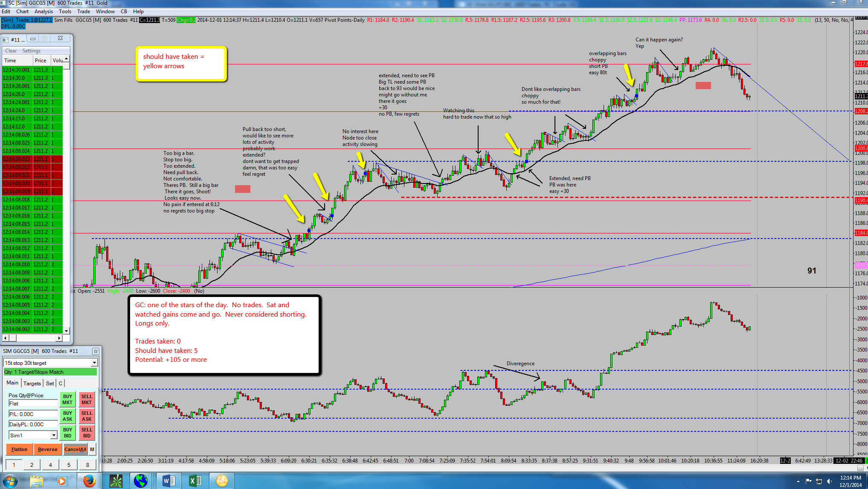Click the Flatten button
Image resolution: width=868 pixels, height=489 pixels.
(x=19, y=449)
